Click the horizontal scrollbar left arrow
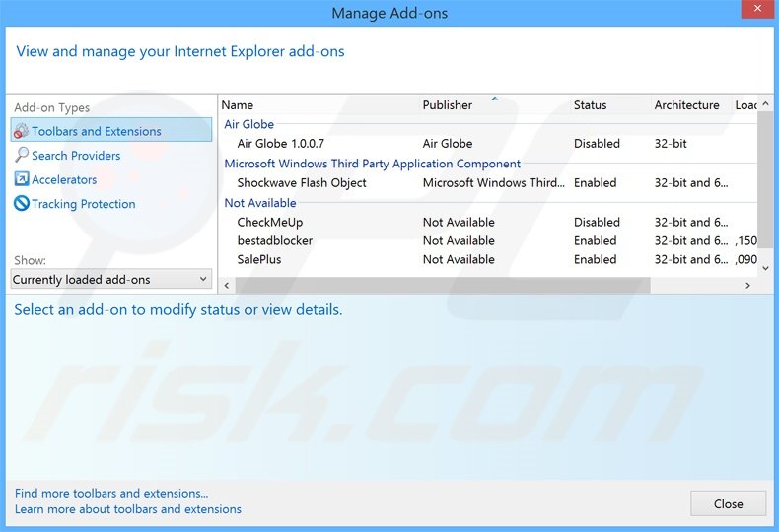 point(227,286)
